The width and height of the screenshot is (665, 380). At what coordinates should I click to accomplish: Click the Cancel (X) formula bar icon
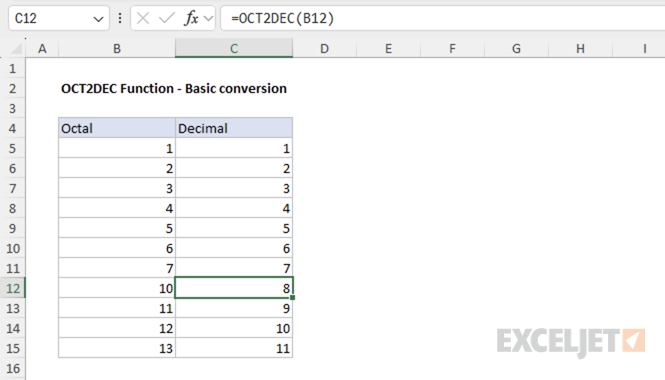click(143, 18)
